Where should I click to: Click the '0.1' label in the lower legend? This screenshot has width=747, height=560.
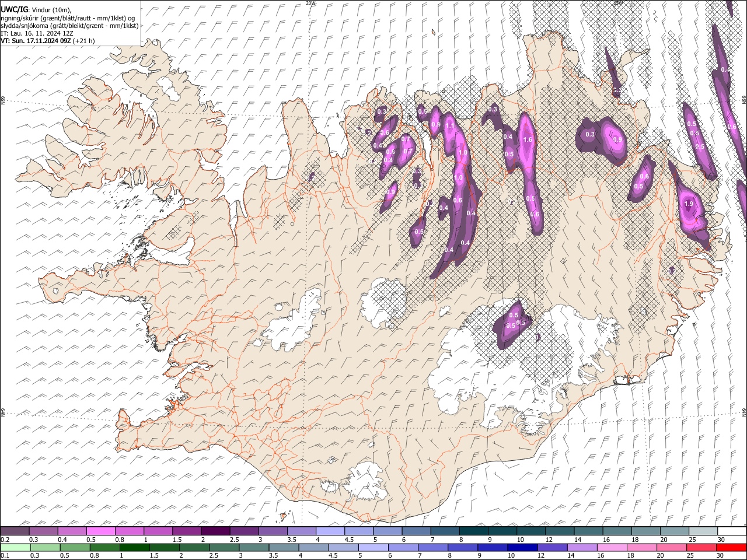click(5, 556)
